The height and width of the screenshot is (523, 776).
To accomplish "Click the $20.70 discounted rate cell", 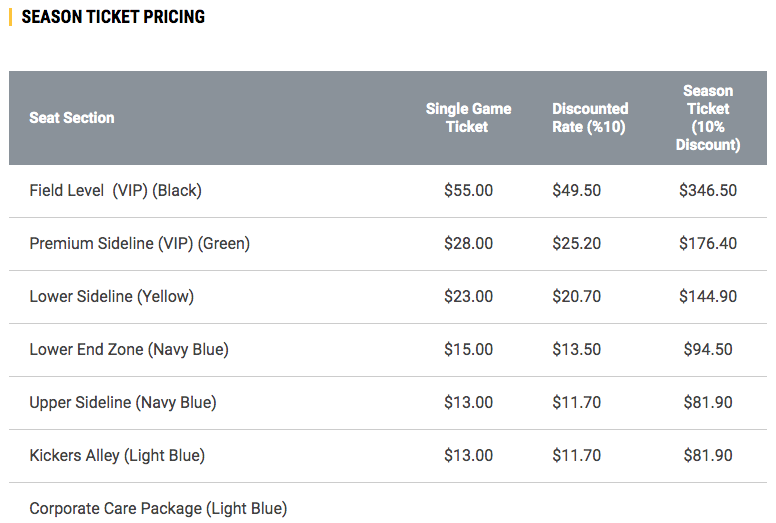I will point(577,296).
